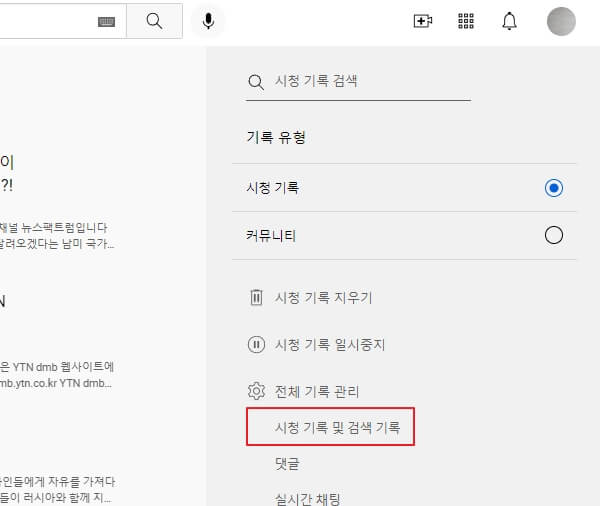Image resolution: width=600 pixels, height=506 pixels.
Task: Click the 시청 기록 지우기 text button
Action: pos(323,297)
